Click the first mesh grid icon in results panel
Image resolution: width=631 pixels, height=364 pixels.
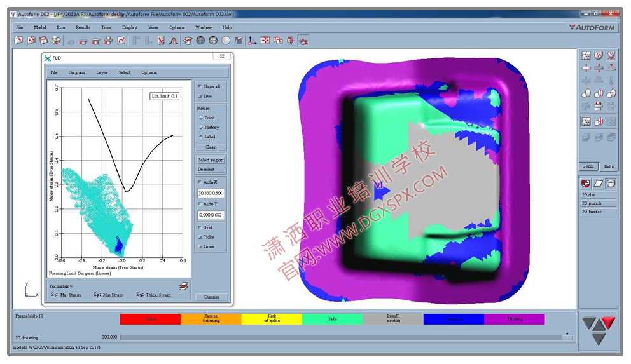coord(586,55)
